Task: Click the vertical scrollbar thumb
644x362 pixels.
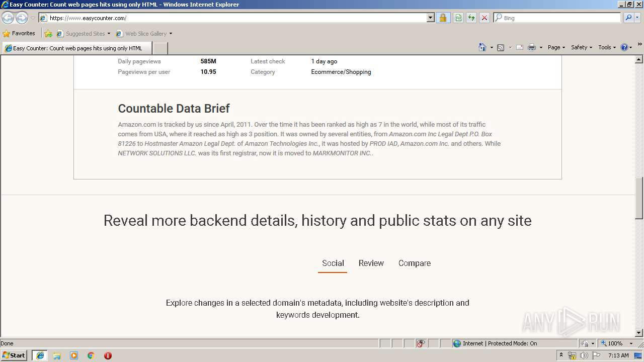Action: (x=639, y=198)
